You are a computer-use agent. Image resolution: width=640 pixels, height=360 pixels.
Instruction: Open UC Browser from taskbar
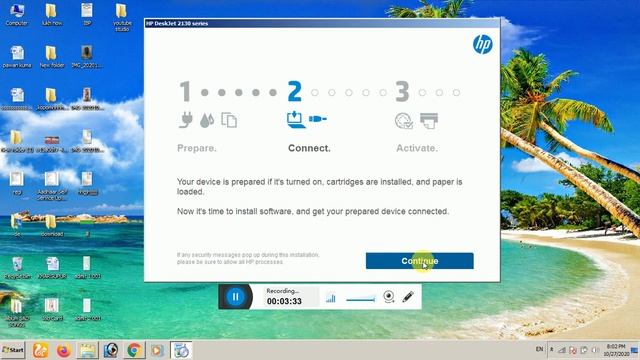click(40, 350)
